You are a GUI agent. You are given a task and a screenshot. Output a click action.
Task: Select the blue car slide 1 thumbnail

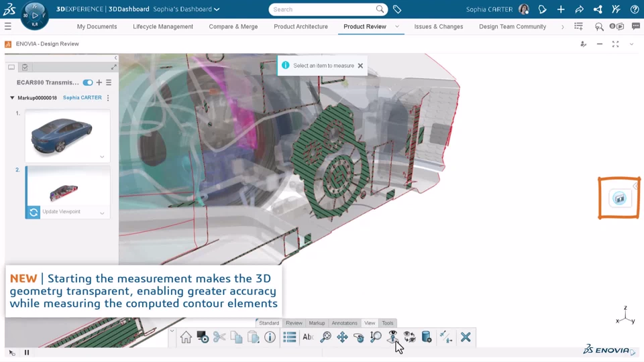pos(67,136)
